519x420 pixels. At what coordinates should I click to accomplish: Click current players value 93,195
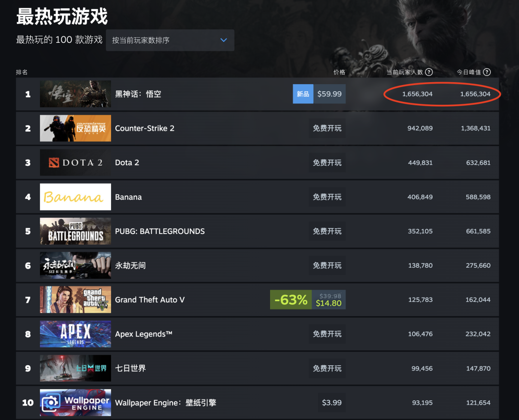tap(422, 403)
